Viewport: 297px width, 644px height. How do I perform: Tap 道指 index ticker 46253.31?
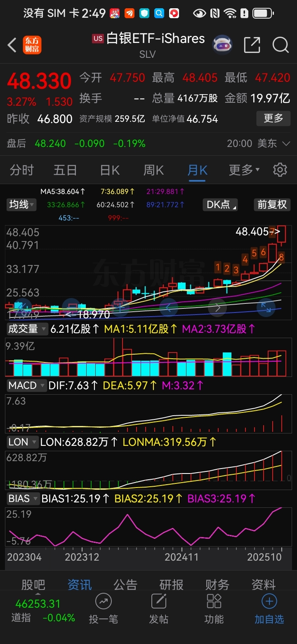(38, 604)
